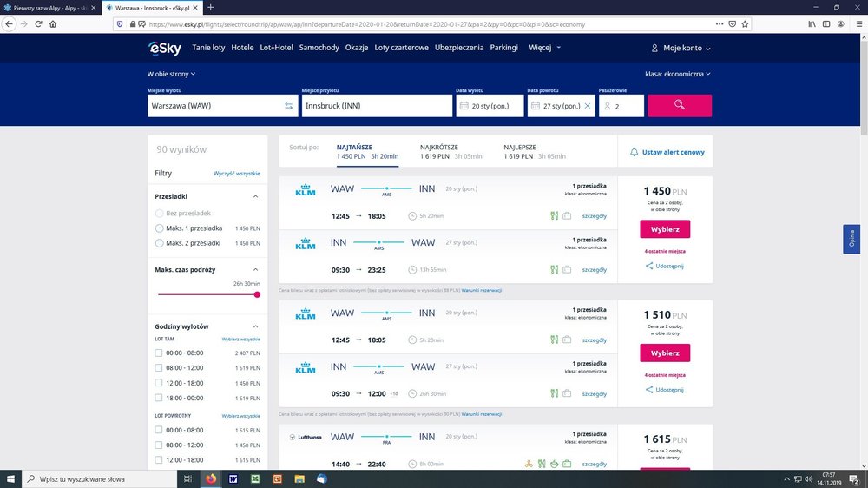Open File Explorer from the taskbar
This screenshot has width=868, height=488.
[299, 479]
